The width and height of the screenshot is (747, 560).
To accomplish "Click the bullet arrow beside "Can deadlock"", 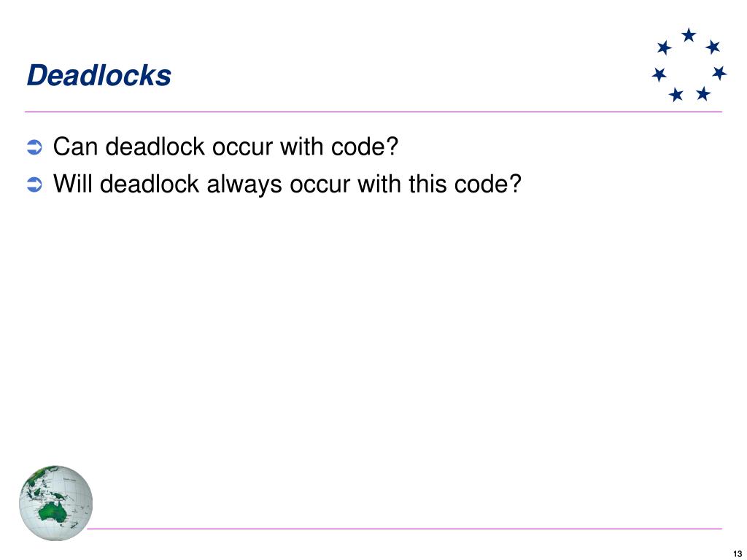I will [x=34, y=147].
